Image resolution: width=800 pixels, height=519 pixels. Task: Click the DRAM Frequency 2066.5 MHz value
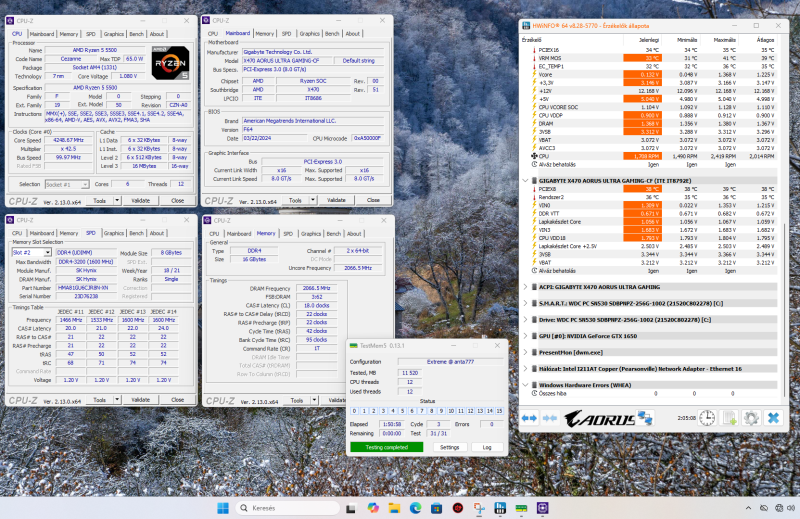(316, 288)
